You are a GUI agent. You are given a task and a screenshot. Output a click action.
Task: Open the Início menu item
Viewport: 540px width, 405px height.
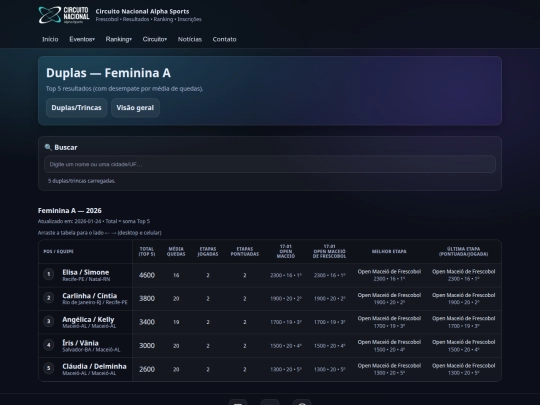click(x=50, y=39)
